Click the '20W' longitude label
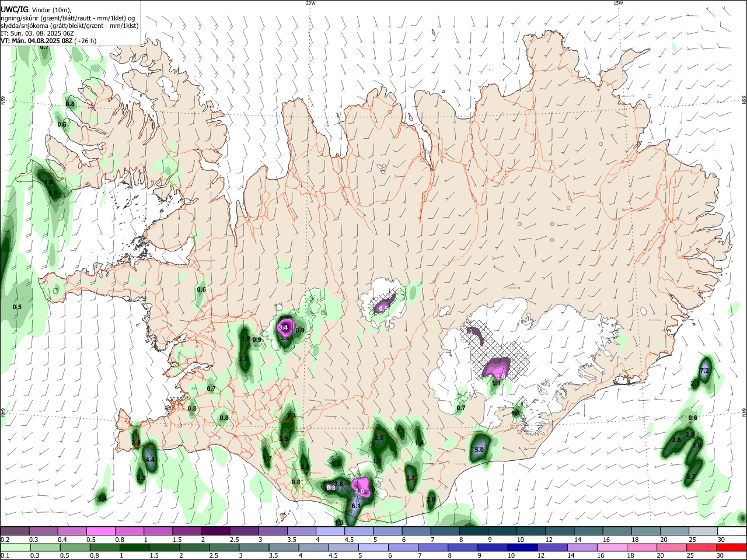 coord(310,3)
